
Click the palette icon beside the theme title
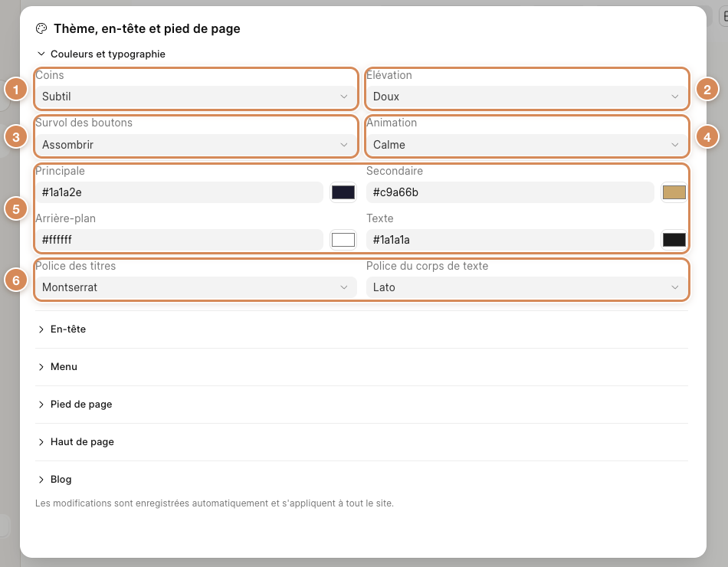click(41, 29)
